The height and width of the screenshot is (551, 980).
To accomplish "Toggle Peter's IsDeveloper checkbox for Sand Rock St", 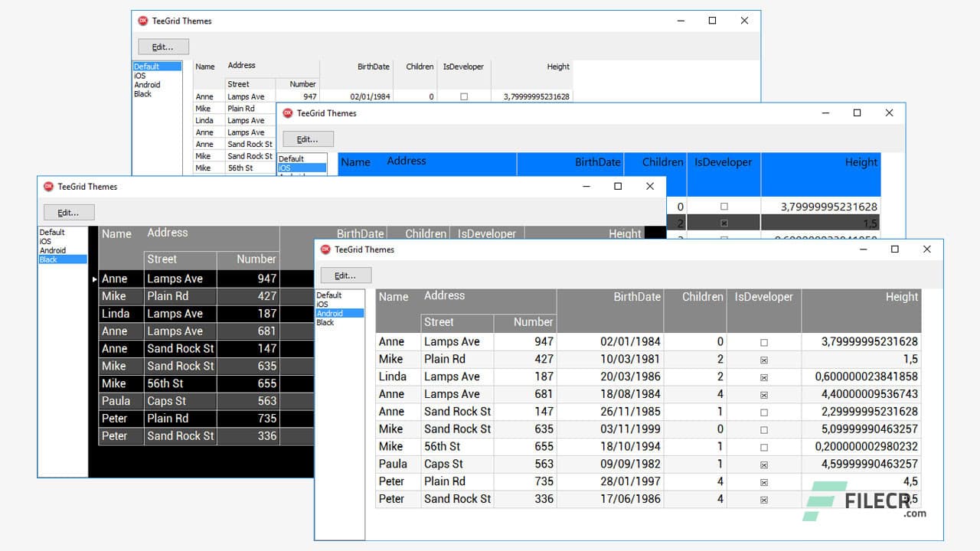I will click(764, 498).
